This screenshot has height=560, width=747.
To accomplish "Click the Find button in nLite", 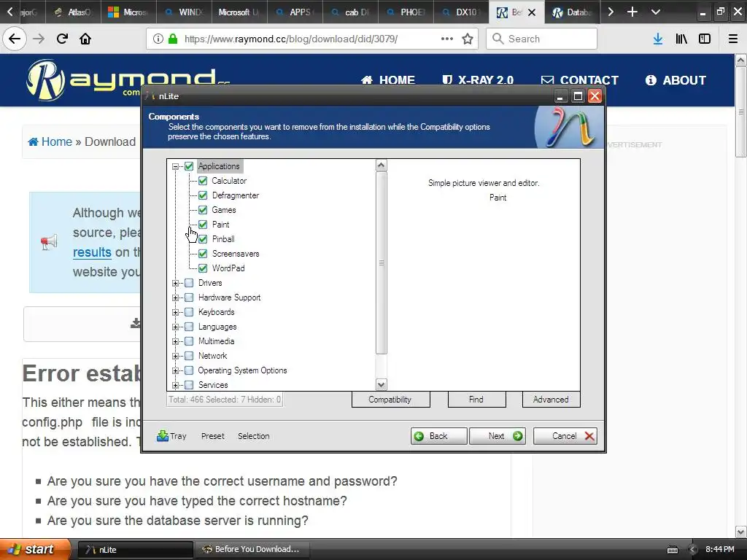I will (x=476, y=400).
